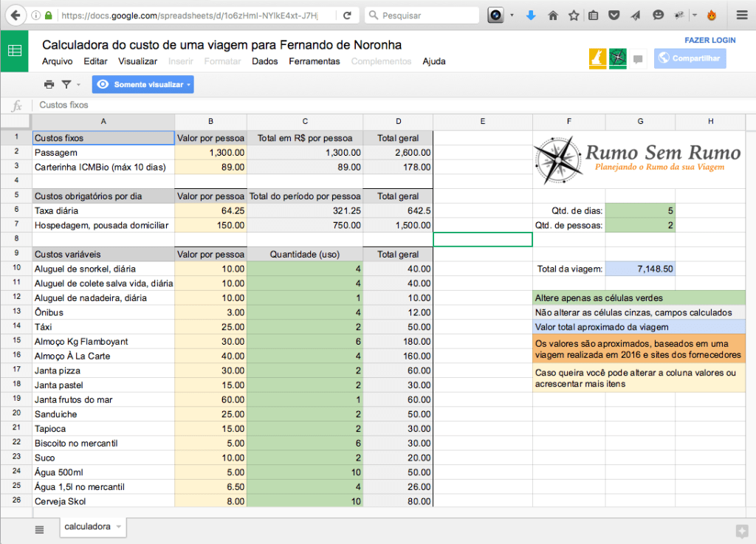Viewport: 756px width, 544px height.
Task: Select the green Qtd. de dias cell
Action: 640,210
